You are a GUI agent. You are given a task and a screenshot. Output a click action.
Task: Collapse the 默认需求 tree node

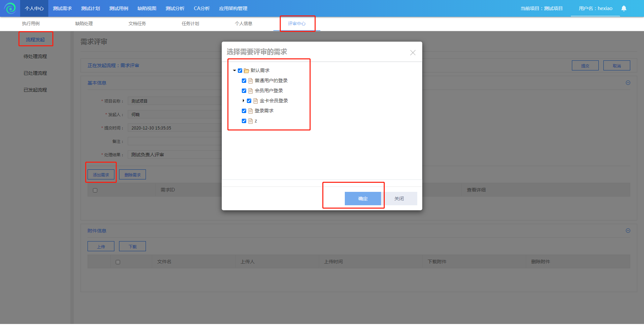click(234, 71)
